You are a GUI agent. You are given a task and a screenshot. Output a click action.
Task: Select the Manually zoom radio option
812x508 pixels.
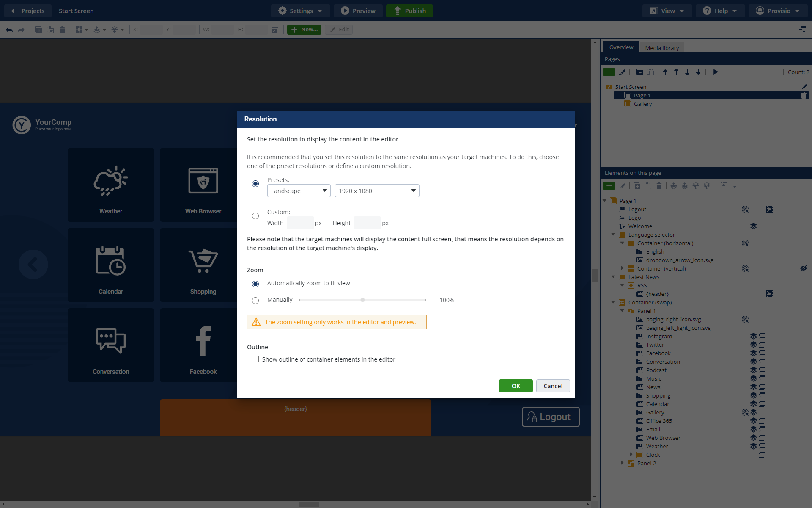(255, 301)
